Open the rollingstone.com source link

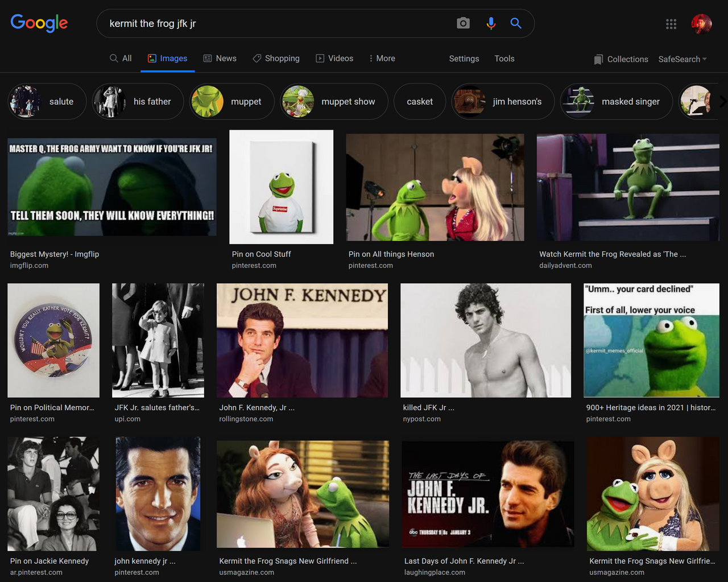(246, 419)
